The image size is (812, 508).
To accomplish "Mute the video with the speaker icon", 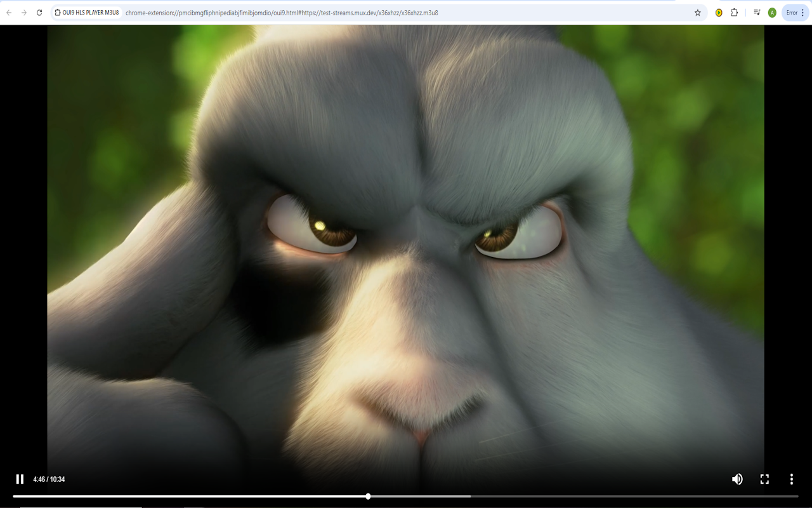I will 737,479.
